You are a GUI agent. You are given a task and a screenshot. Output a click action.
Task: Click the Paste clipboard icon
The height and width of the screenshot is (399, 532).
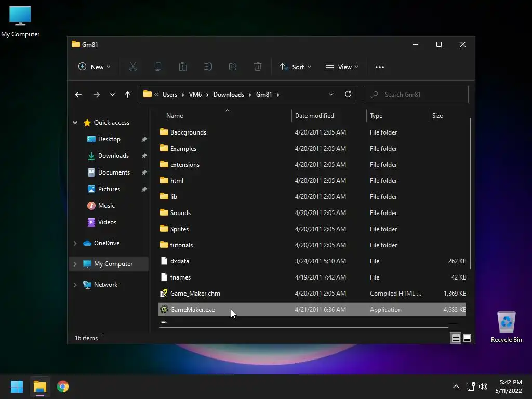click(x=183, y=67)
